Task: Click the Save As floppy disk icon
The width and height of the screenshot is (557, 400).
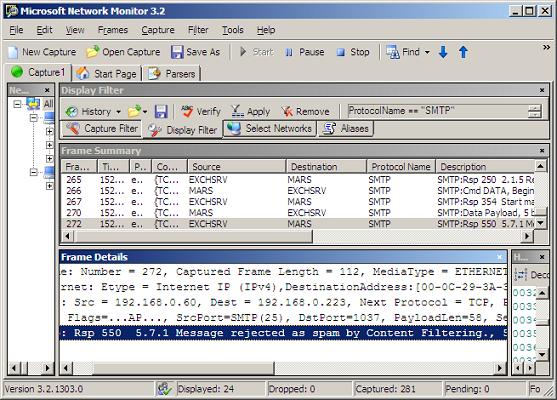Action: 177,52
